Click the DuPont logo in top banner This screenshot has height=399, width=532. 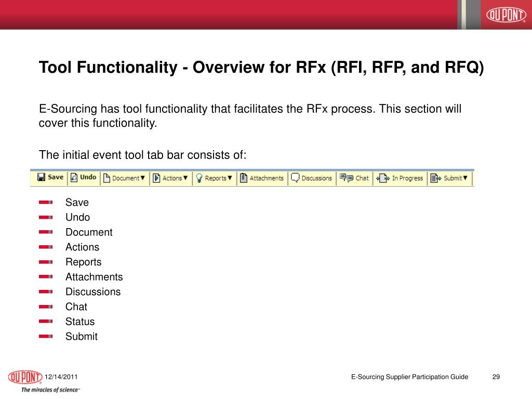point(506,15)
